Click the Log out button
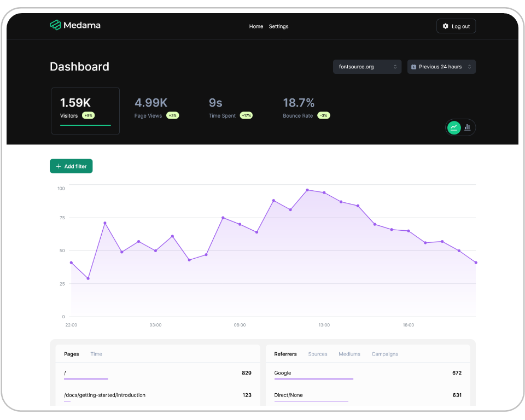 pyautogui.click(x=460, y=26)
